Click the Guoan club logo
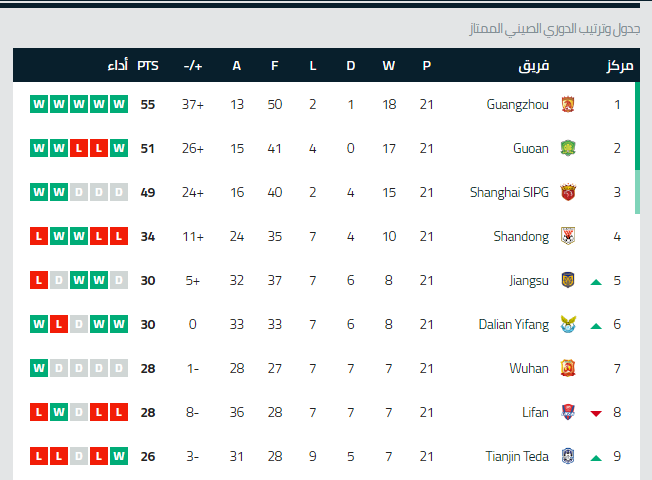652x480 pixels. click(x=567, y=148)
